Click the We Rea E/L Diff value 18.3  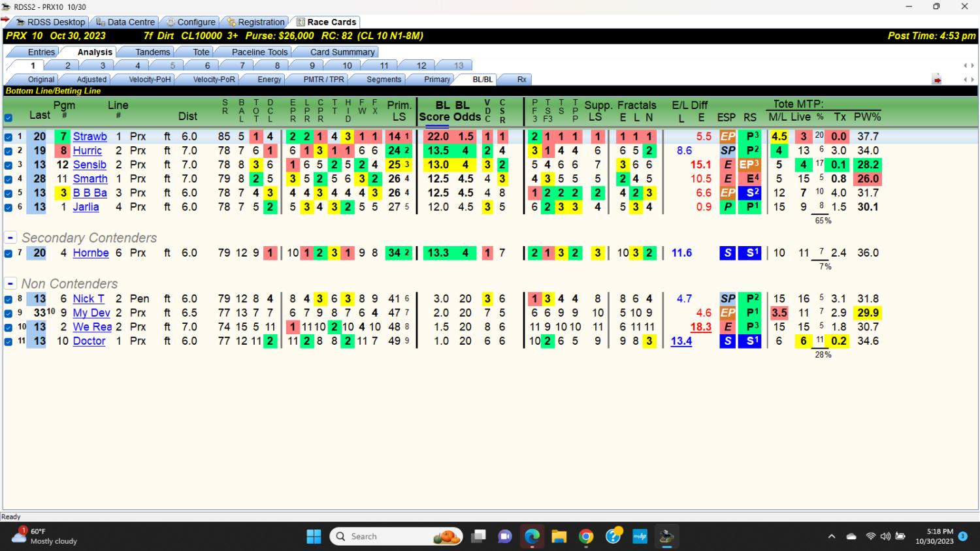(701, 327)
